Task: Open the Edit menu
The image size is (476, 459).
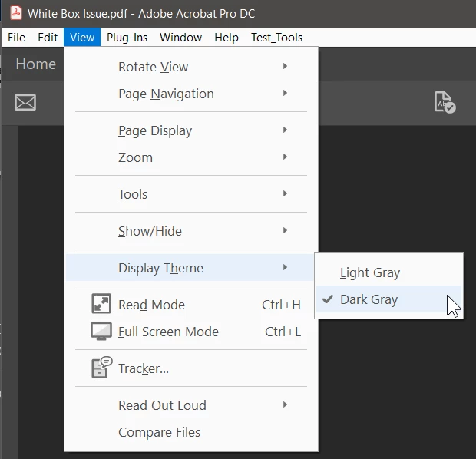Action: coord(48,38)
